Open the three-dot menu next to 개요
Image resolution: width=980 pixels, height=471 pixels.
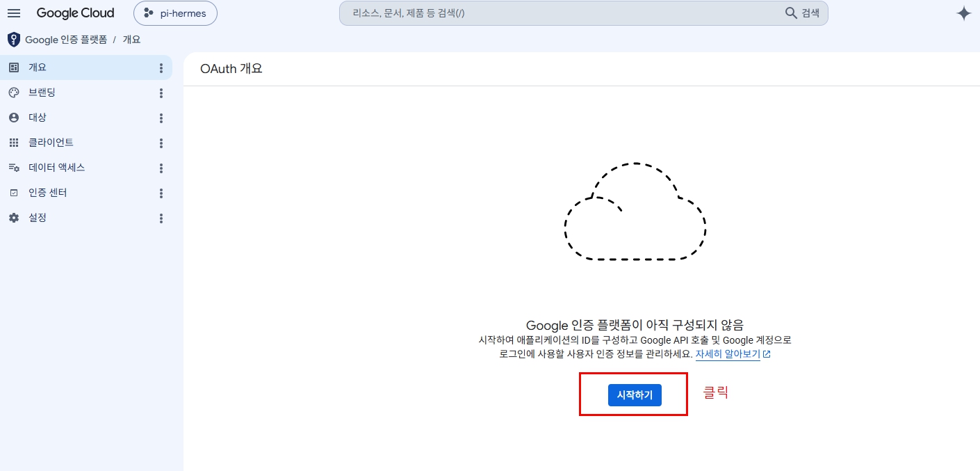coord(161,68)
